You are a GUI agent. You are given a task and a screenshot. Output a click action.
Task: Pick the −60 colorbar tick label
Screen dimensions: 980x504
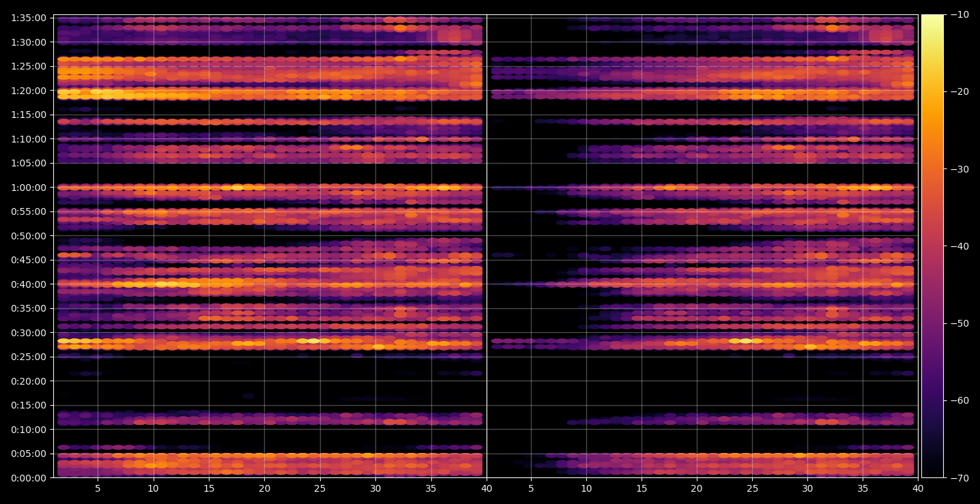tap(960, 400)
